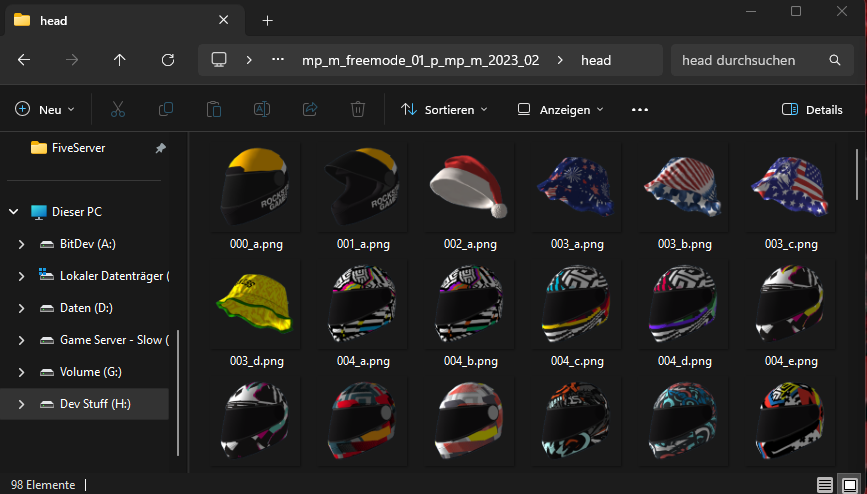This screenshot has width=867, height=494.
Task: Open the Anzeigen dropdown
Action: click(561, 110)
